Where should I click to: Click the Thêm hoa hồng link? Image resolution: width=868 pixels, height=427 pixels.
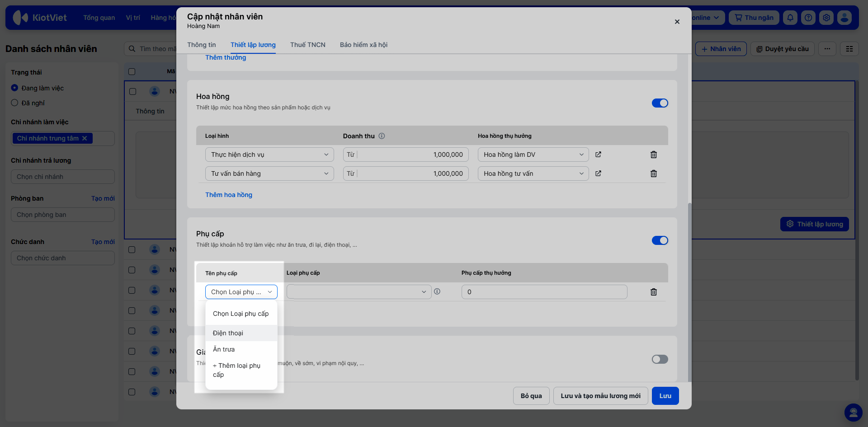pyautogui.click(x=229, y=195)
